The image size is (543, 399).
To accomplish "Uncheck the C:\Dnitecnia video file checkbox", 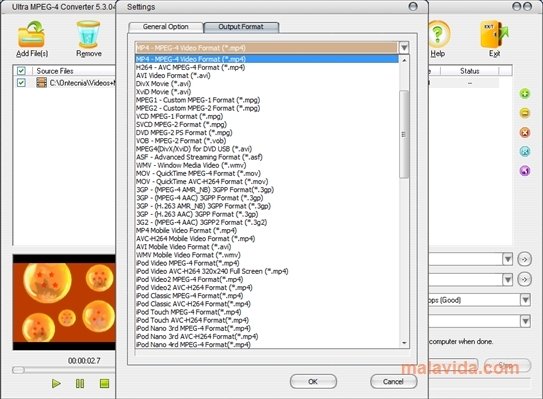I will coord(21,82).
